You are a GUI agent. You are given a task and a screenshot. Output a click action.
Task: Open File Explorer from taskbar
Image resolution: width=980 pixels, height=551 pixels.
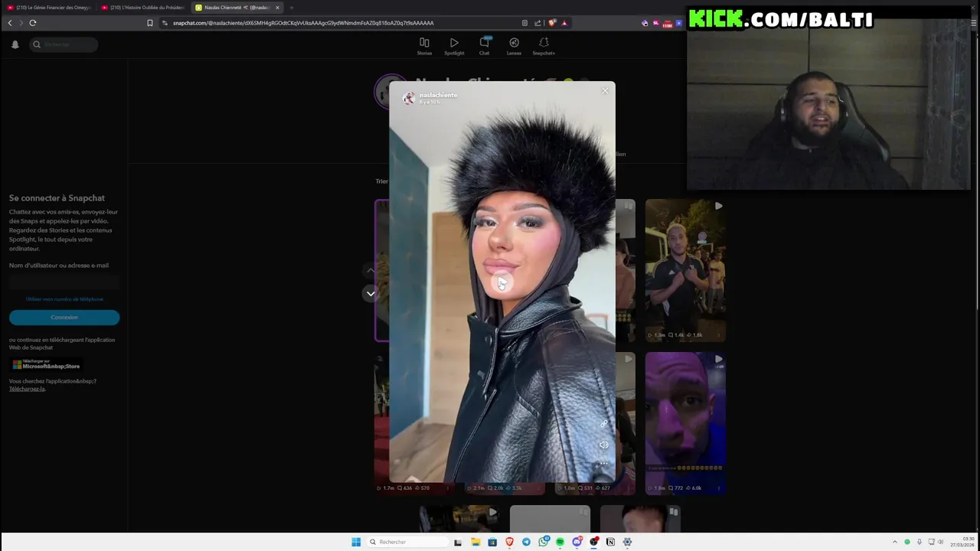475,542
